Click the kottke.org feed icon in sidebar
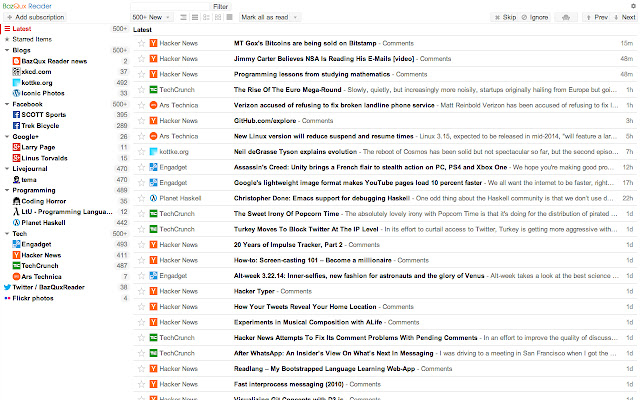Image resolution: width=640 pixels, height=400 pixels. pyautogui.click(x=16, y=82)
